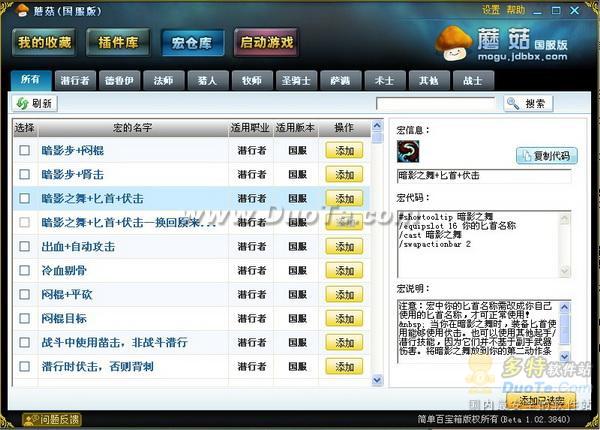600x430 pixels.
Task: Switch to the Druid tab (德鲁伊)
Action: 118,79
